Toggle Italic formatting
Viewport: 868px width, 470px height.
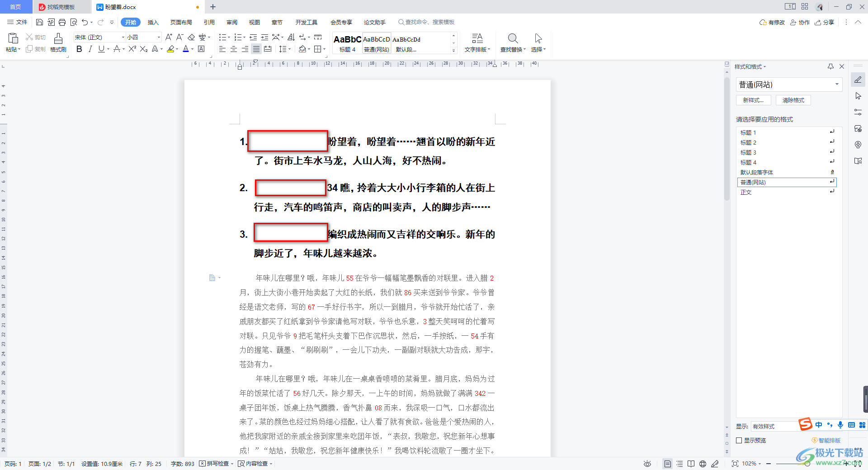coord(90,49)
